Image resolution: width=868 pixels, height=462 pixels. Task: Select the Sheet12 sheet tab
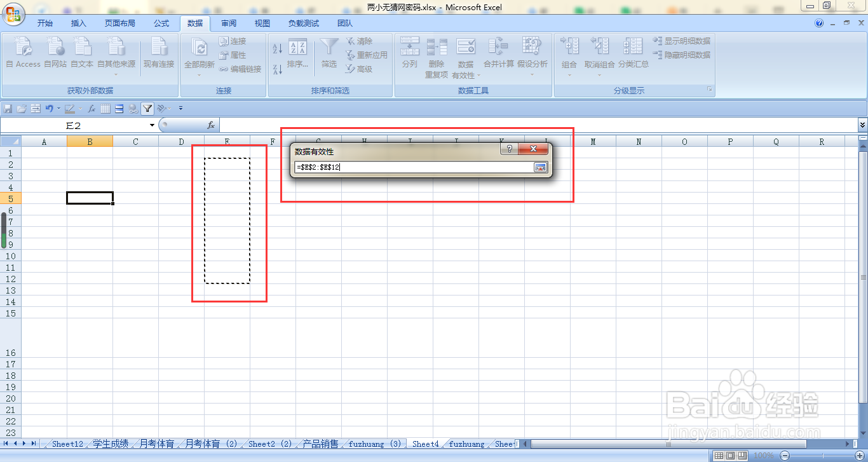pos(67,444)
